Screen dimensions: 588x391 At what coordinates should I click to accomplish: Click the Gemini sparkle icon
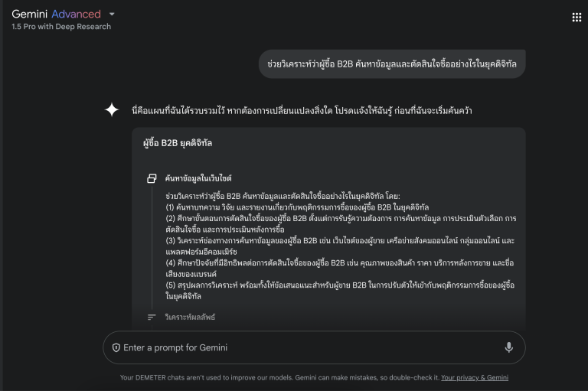(112, 110)
